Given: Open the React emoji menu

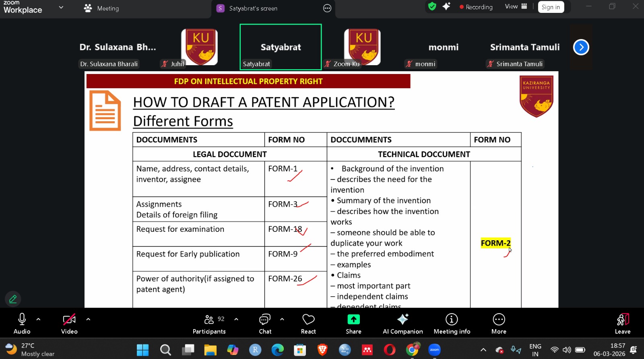Looking at the screenshot, I should click(x=308, y=324).
